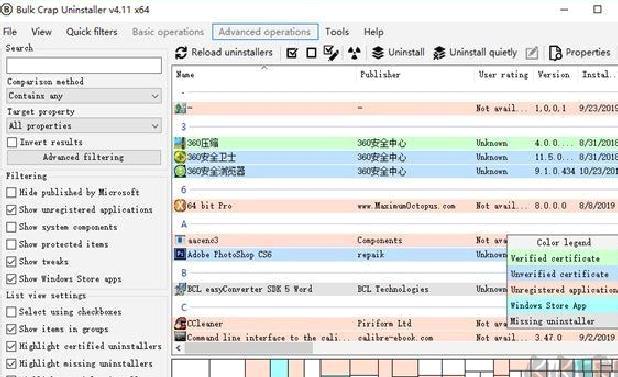Screen dimensions: 618x377
Task: Select the 'BCL Technologies' publisher cell
Action: [x=393, y=289]
